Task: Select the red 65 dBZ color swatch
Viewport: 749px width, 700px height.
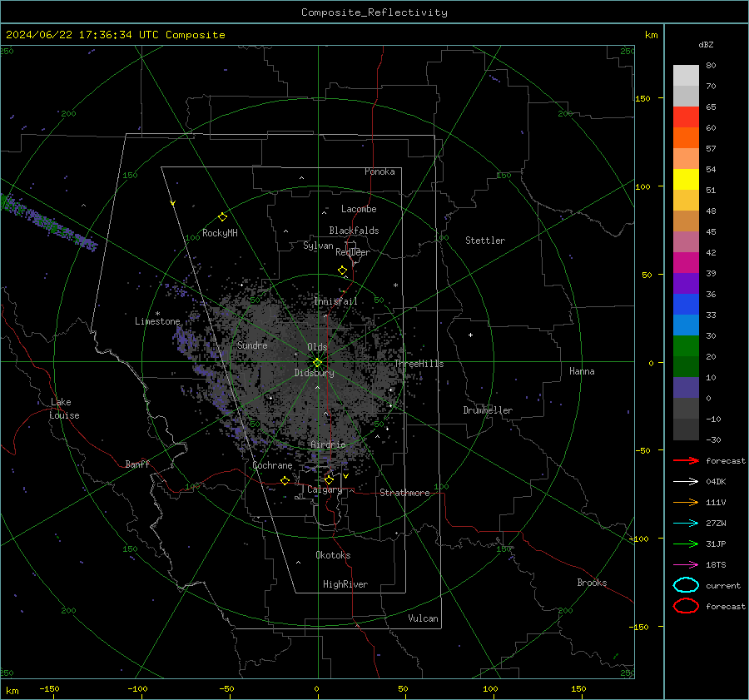Action: [x=686, y=117]
